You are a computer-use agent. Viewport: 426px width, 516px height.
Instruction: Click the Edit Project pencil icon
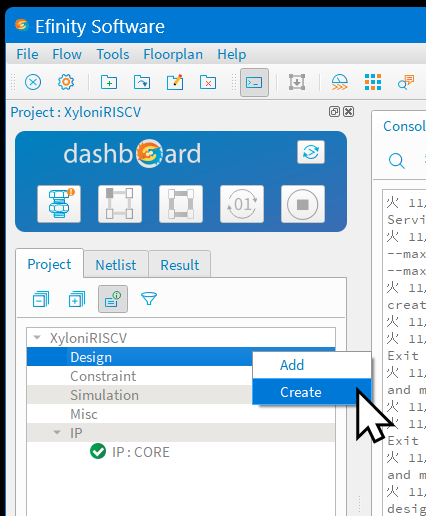click(175, 82)
